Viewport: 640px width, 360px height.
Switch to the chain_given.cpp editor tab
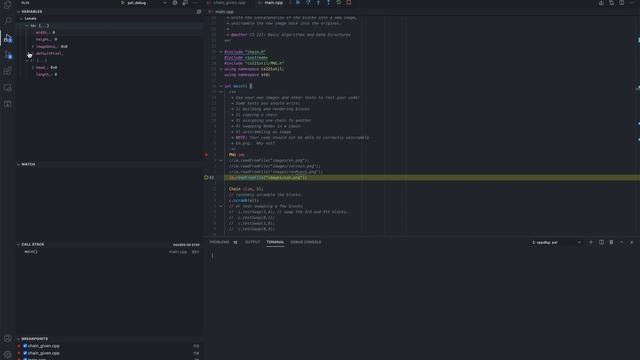point(229,3)
